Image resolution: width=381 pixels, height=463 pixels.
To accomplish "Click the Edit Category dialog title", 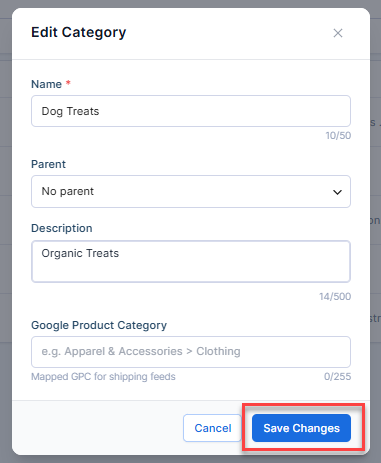I will [79, 32].
